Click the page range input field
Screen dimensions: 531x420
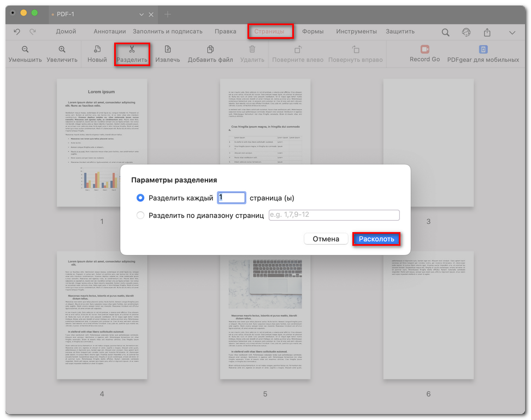tap(334, 215)
